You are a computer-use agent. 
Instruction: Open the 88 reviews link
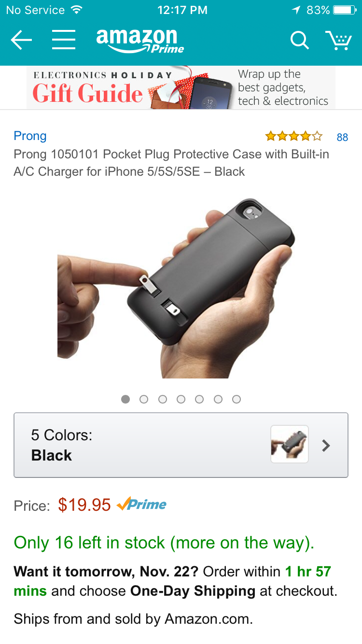tap(342, 137)
